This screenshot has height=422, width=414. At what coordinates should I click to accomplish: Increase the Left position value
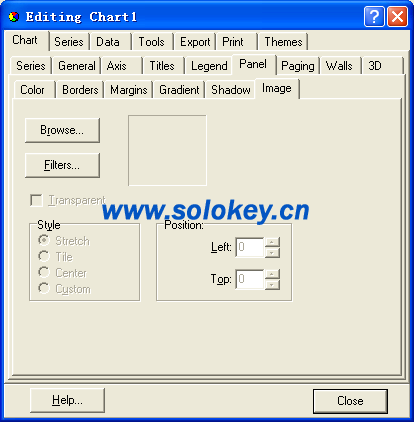272,242
